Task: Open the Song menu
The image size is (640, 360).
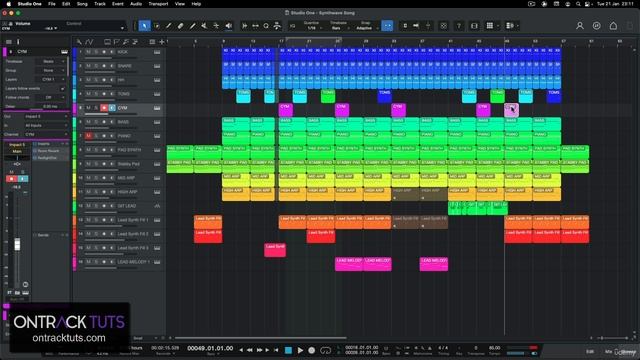Action: point(82,4)
